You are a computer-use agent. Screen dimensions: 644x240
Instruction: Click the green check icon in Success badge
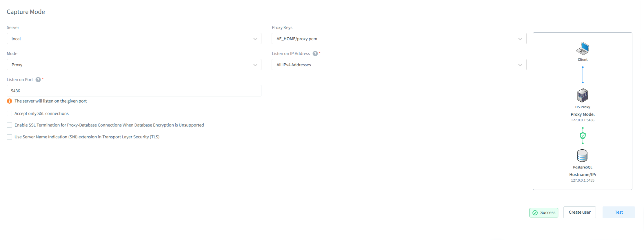[x=535, y=212]
